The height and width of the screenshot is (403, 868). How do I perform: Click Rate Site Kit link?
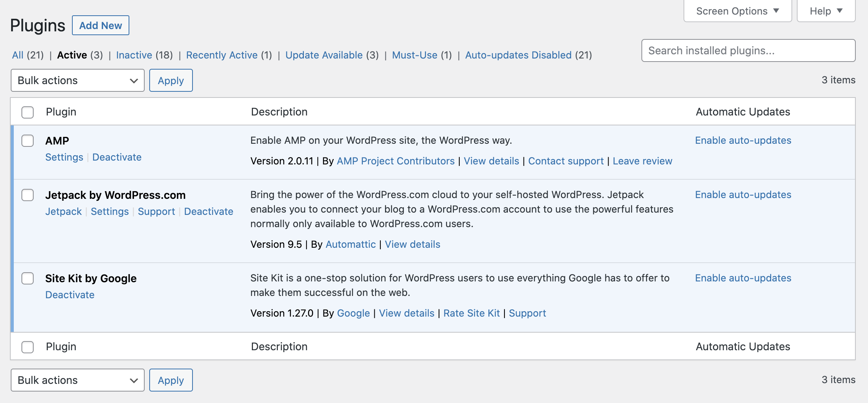[x=472, y=313]
